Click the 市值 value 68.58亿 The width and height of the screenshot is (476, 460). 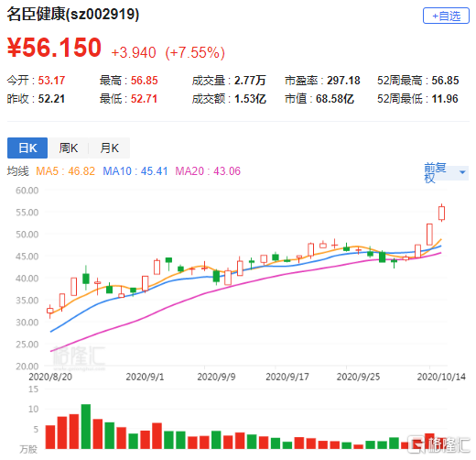(x=335, y=99)
